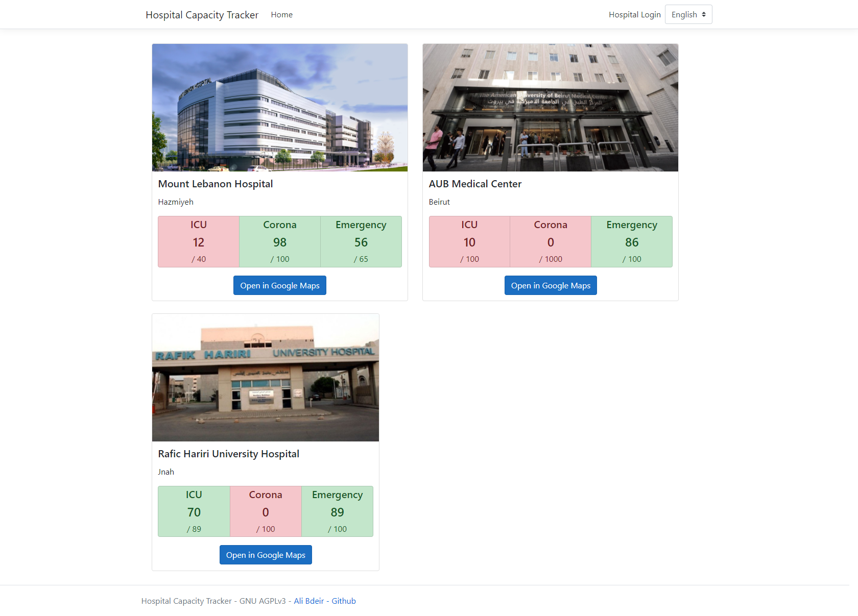Open AUB Medical Center in Google Maps
The height and width of the screenshot is (616, 858).
(551, 285)
